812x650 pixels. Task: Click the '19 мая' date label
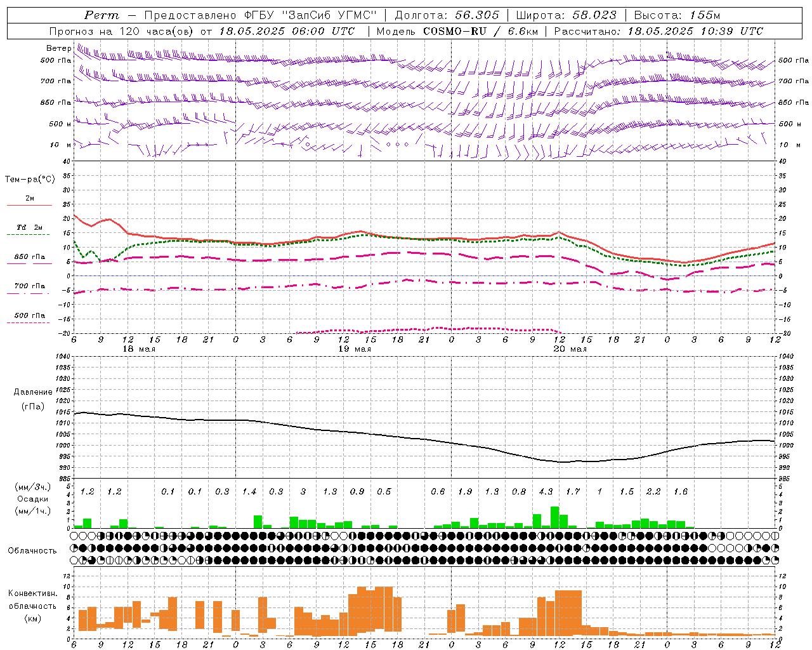(x=355, y=349)
